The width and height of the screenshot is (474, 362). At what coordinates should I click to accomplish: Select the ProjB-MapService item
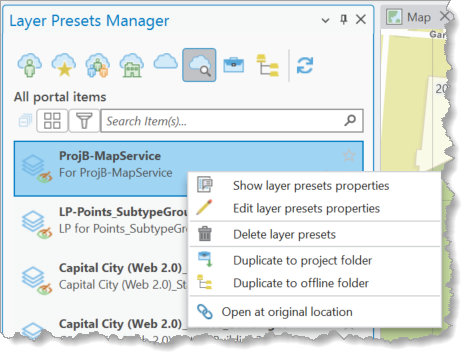pyautogui.click(x=189, y=169)
